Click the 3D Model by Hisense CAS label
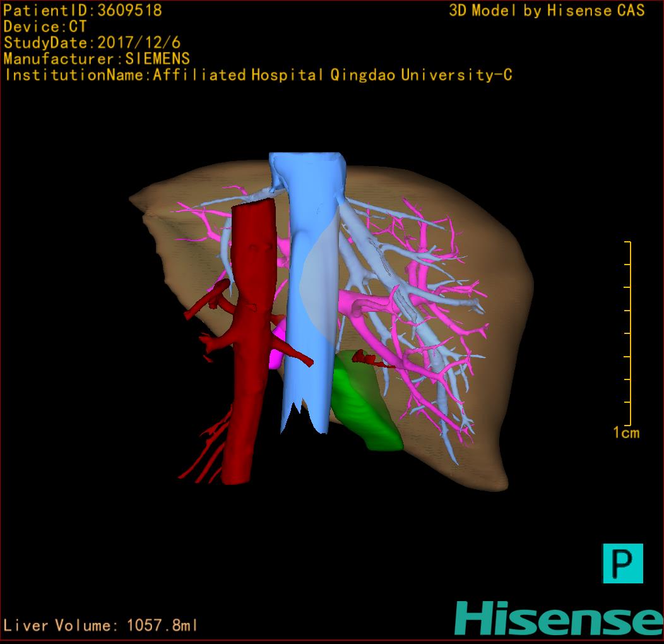Screen dimensions: 664x644 pyautogui.click(x=547, y=11)
